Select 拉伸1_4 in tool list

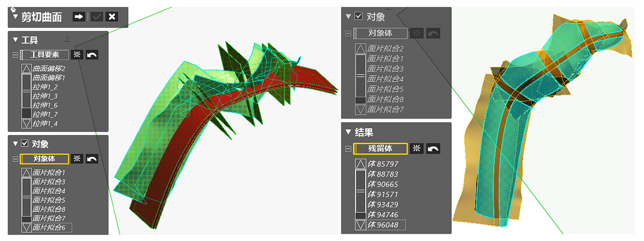click(45, 123)
